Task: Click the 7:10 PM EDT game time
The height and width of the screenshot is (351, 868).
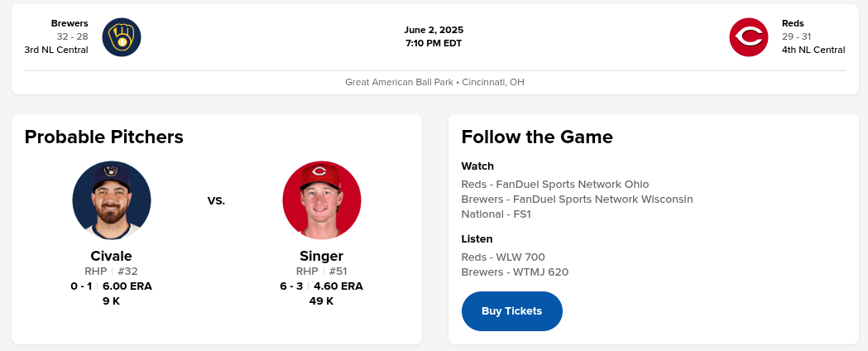Action: point(434,43)
